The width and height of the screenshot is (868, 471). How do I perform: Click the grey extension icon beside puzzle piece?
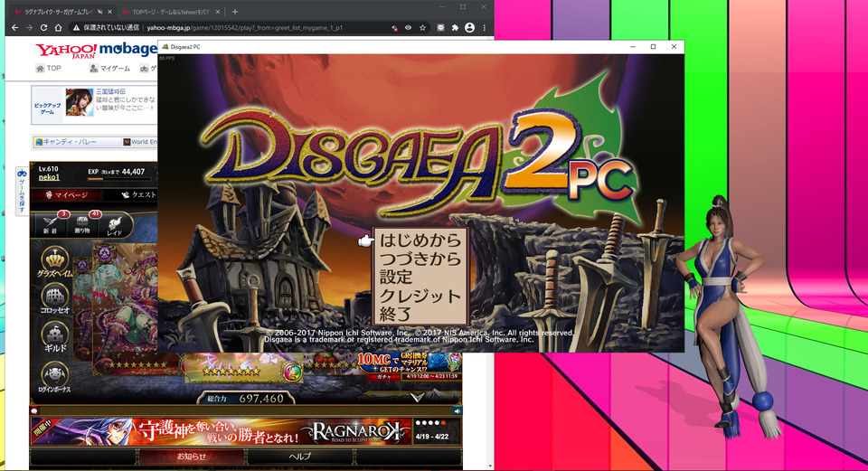pyautogui.click(x=440, y=28)
